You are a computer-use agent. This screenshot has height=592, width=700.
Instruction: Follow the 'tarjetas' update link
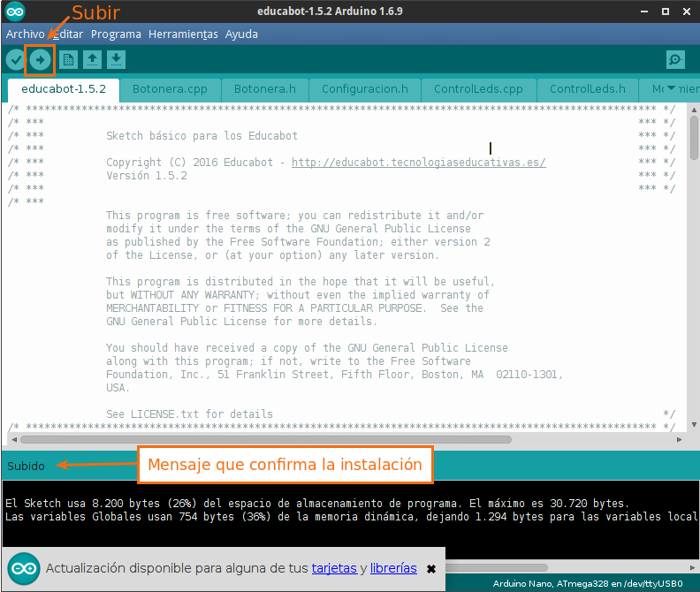(x=334, y=568)
